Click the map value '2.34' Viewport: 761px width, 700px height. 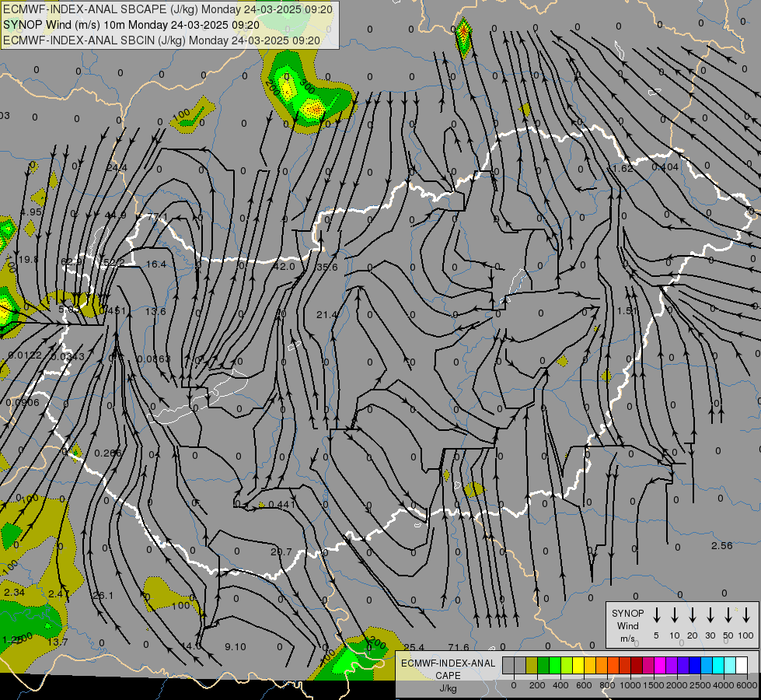[x=14, y=593]
